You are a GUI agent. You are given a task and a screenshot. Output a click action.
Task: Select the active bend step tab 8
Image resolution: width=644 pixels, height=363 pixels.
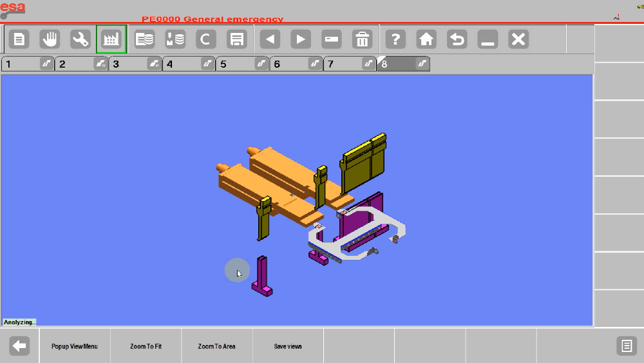403,64
